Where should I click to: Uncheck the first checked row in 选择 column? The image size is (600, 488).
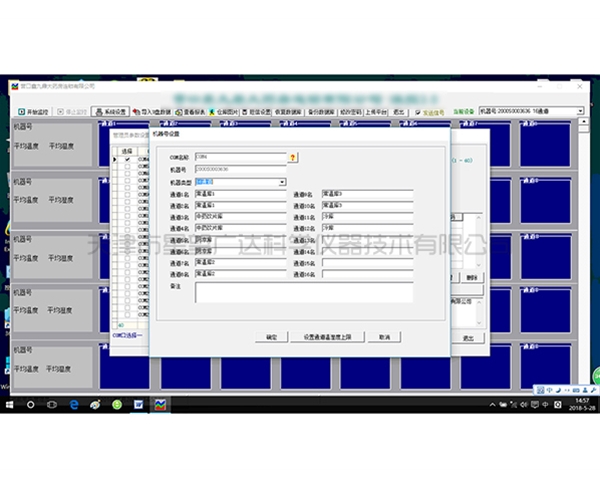(127, 160)
